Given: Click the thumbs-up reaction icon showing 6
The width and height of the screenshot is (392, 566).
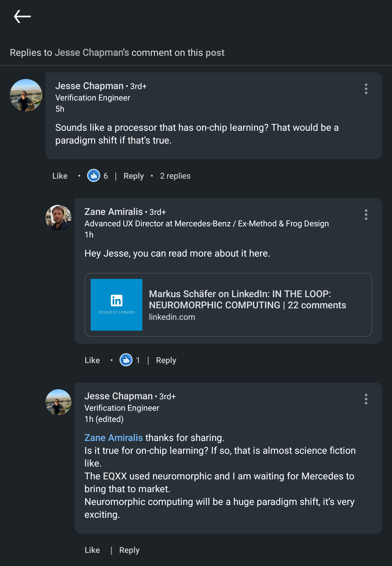Looking at the screenshot, I should 93,176.
